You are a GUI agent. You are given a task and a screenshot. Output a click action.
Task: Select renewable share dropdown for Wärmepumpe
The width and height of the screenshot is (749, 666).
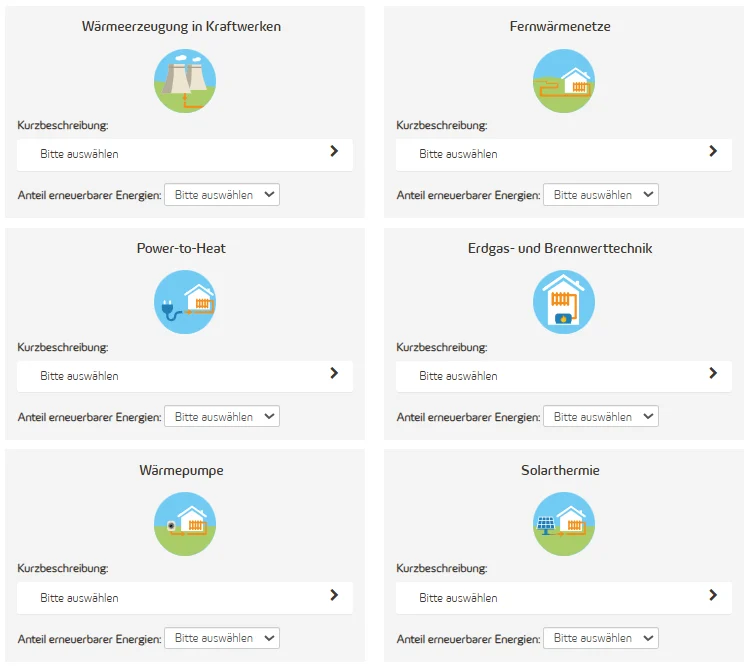222,638
